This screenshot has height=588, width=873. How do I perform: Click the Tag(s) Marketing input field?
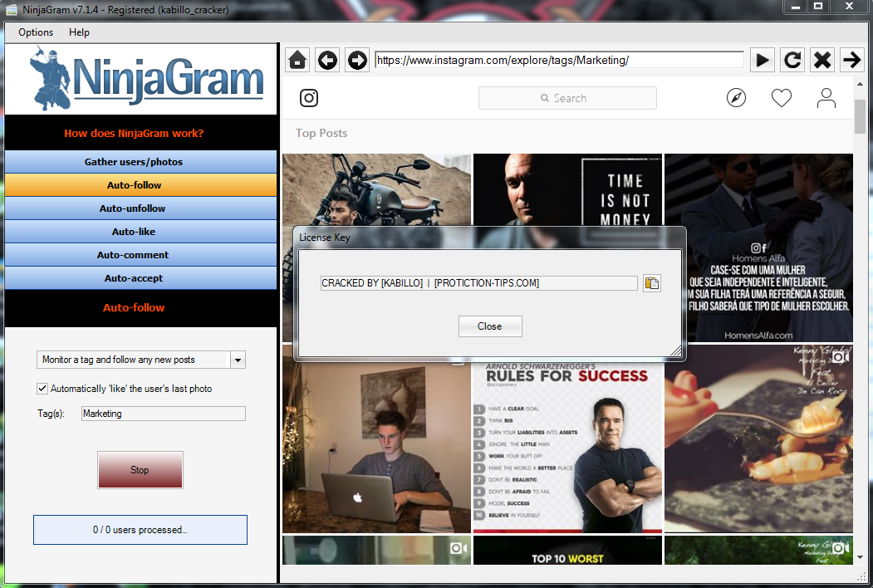[x=163, y=414]
